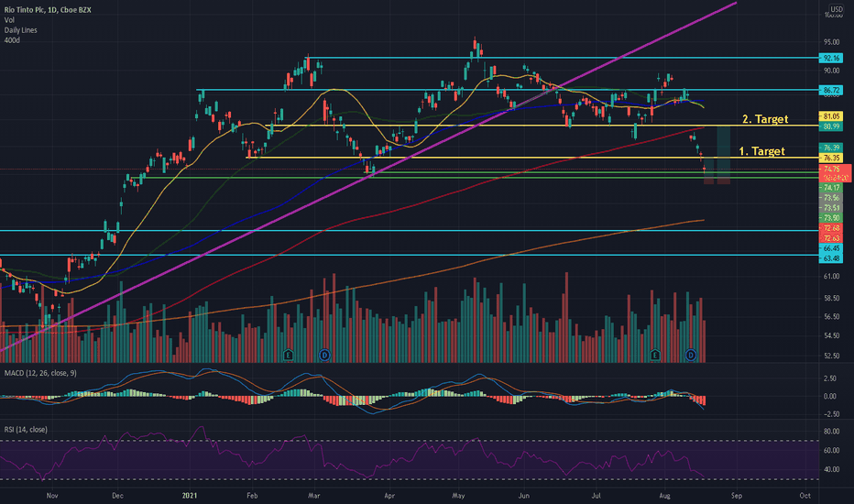Click the 74.17 green price label
Image resolution: width=854 pixels, height=504 pixels.
click(x=831, y=188)
